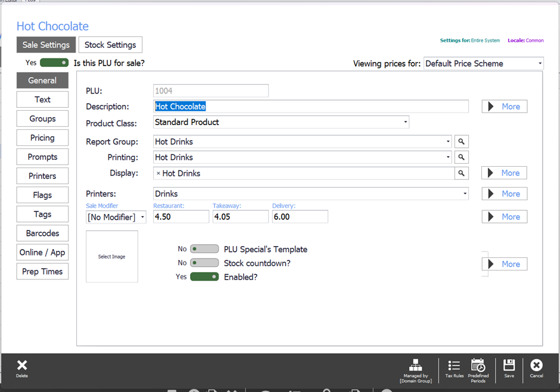Toggle Stock countdown switch
Image resolution: width=560 pixels, height=392 pixels.
tap(204, 263)
